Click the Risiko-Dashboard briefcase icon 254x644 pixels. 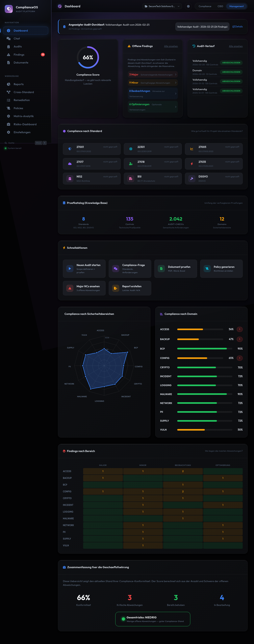pos(9,124)
